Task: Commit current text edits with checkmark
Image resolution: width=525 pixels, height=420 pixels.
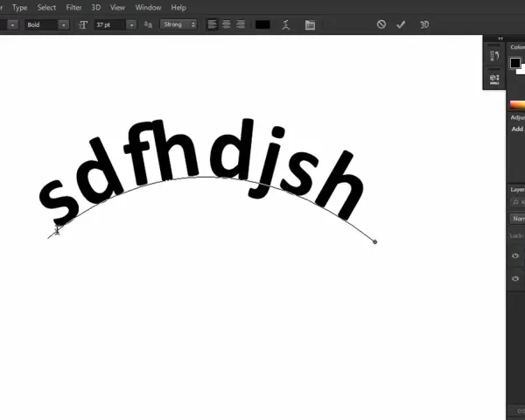Action: click(401, 24)
